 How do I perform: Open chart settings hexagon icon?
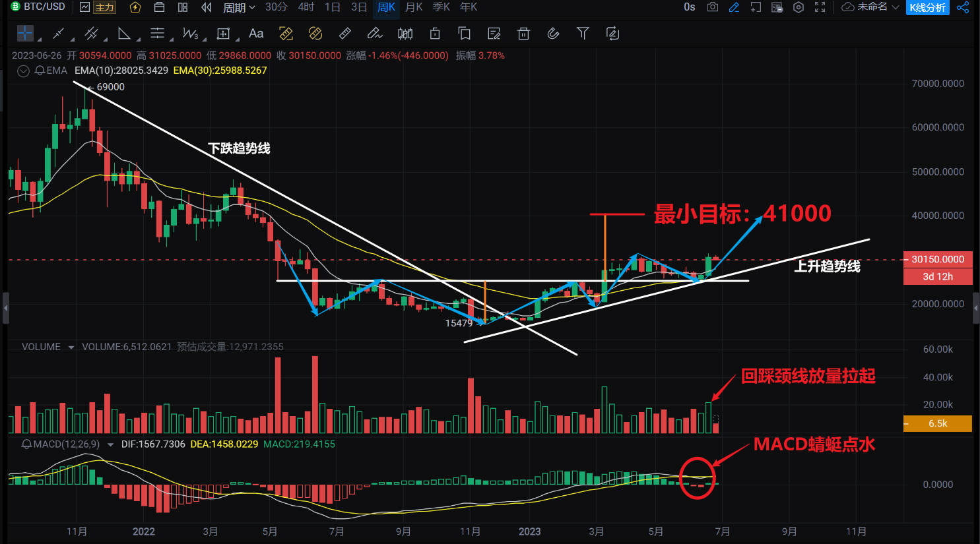pos(799,7)
